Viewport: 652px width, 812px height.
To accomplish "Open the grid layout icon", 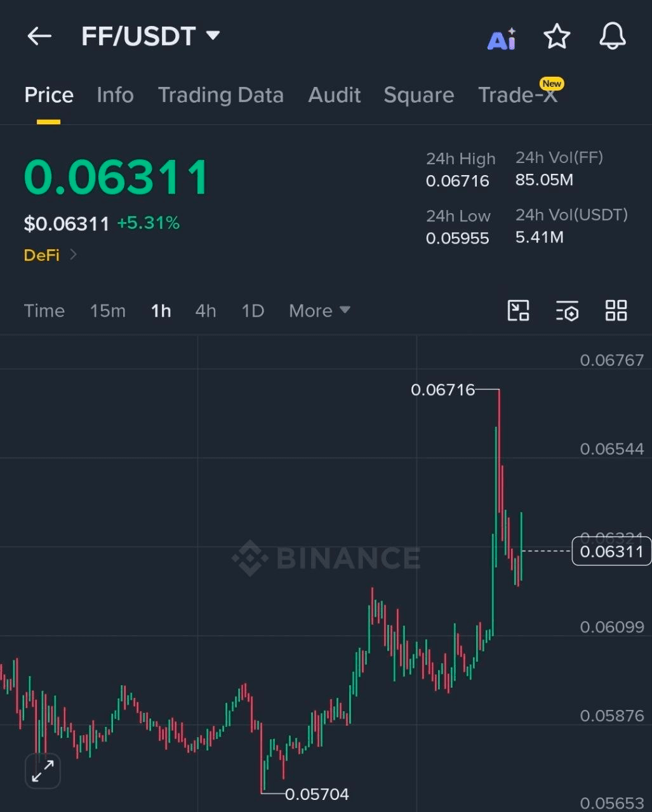I will click(x=616, y=310).
